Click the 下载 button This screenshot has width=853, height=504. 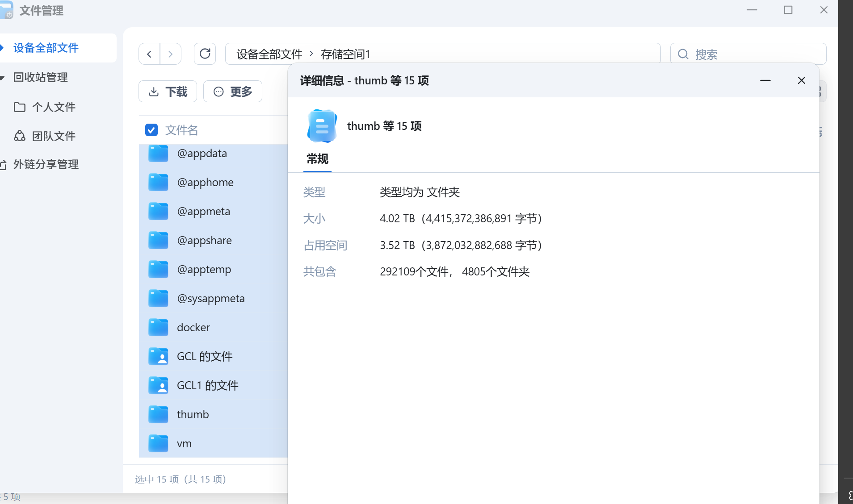(168, 91)
